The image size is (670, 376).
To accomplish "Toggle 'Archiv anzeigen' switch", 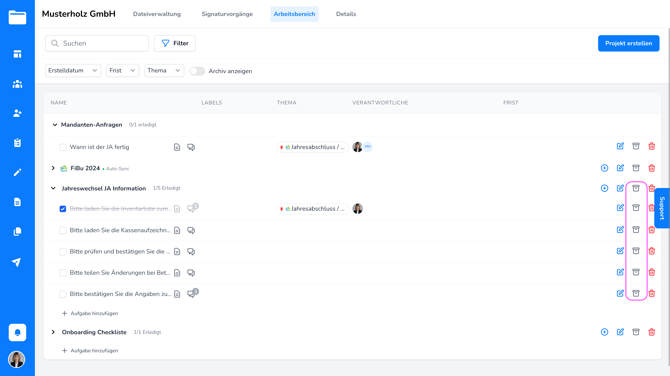I will tap(197, 71).
